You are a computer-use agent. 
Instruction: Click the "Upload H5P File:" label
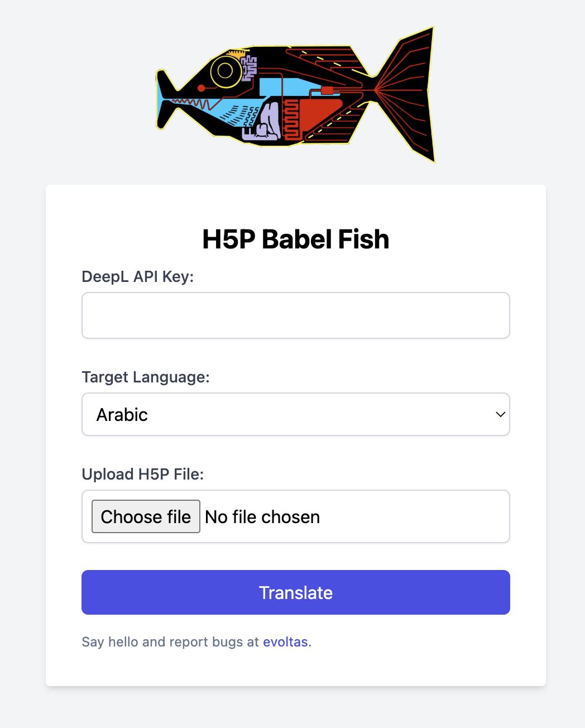[142, 475]
